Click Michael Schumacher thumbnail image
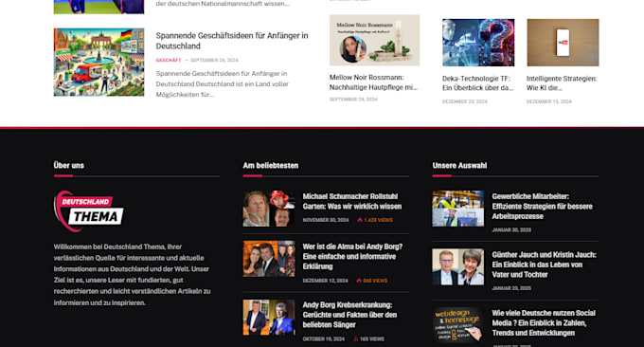 pyautogui.click(x=269, y=209)
